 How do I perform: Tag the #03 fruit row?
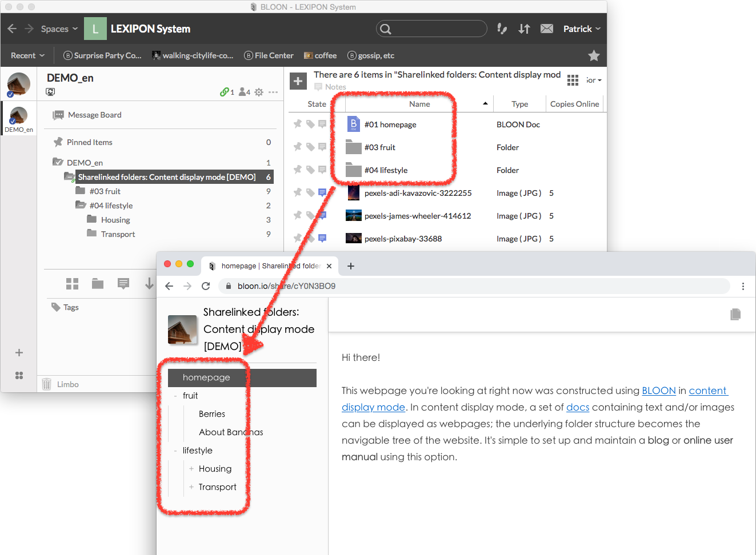[x=310, y=147]
